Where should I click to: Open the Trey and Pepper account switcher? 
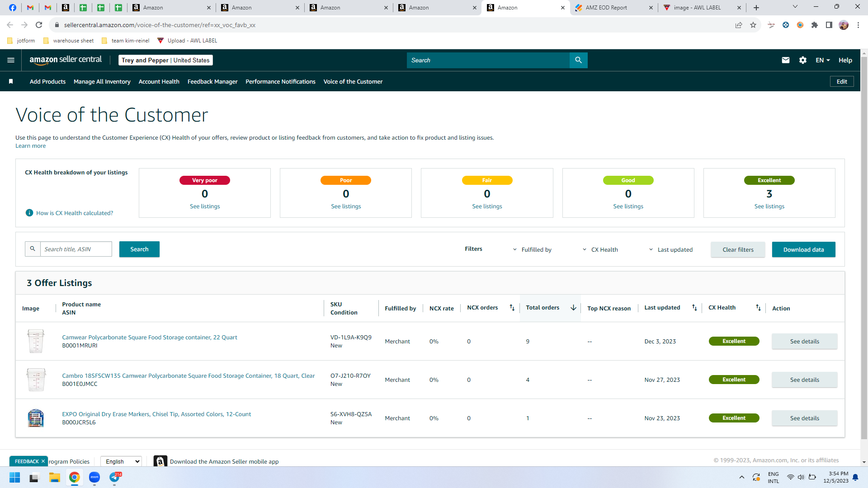click(x=165, y=60)
